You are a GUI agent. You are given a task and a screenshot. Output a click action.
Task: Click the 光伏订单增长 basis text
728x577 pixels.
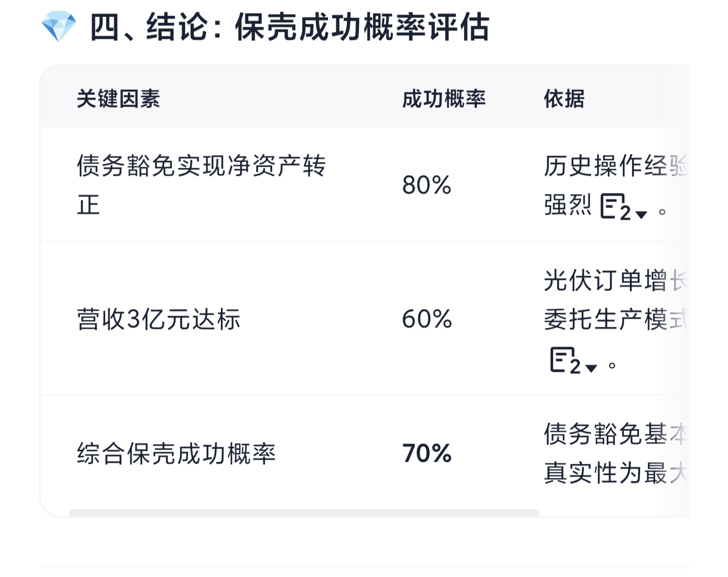[616, 280]
